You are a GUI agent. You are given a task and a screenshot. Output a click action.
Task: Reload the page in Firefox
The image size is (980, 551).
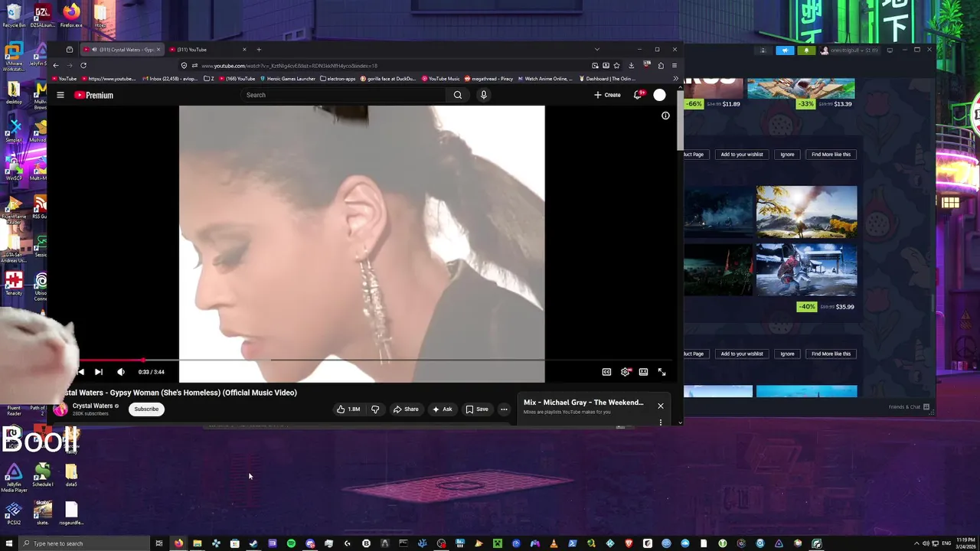(83, 66)
